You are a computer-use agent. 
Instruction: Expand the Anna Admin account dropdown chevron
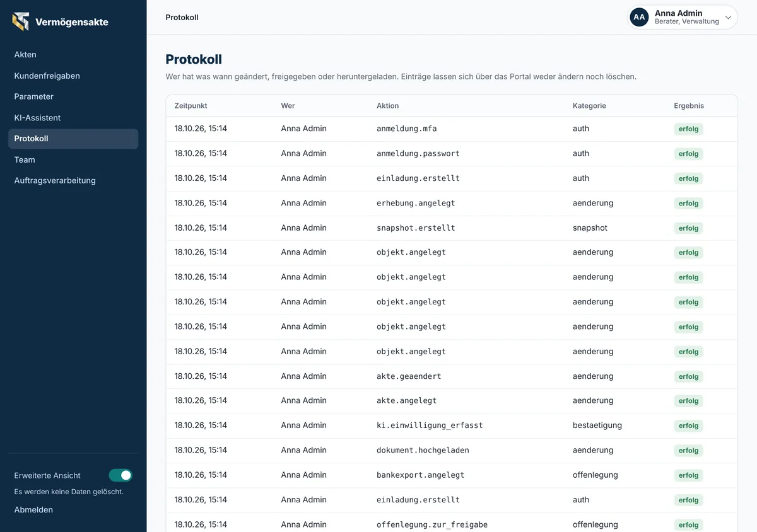[x=728, y=18]
